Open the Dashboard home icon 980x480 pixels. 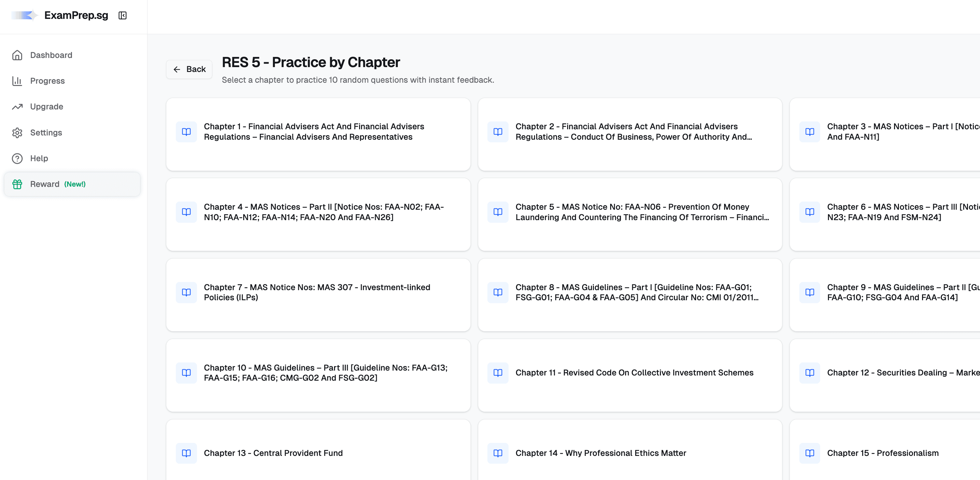pyautogui.click(x=17, y=55)
